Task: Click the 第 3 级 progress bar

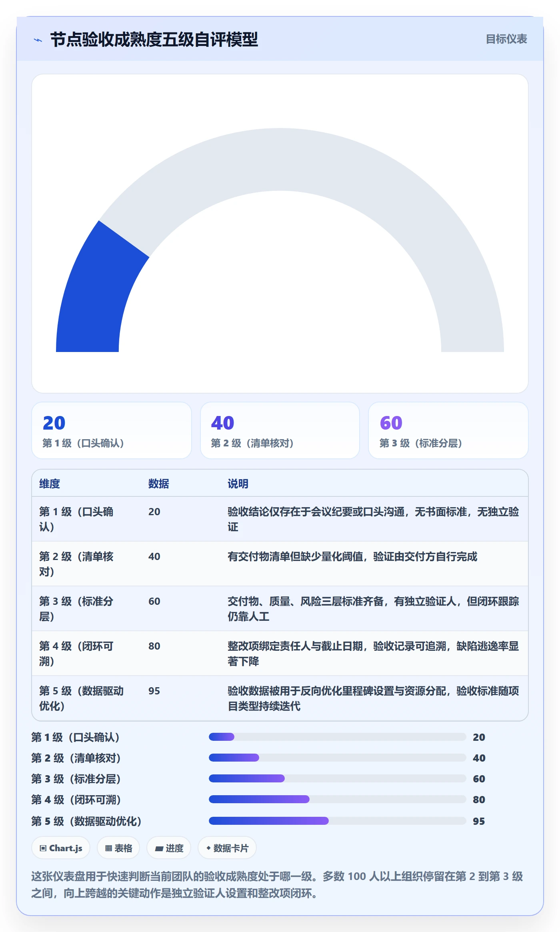Action: click(x=337, y=778)
